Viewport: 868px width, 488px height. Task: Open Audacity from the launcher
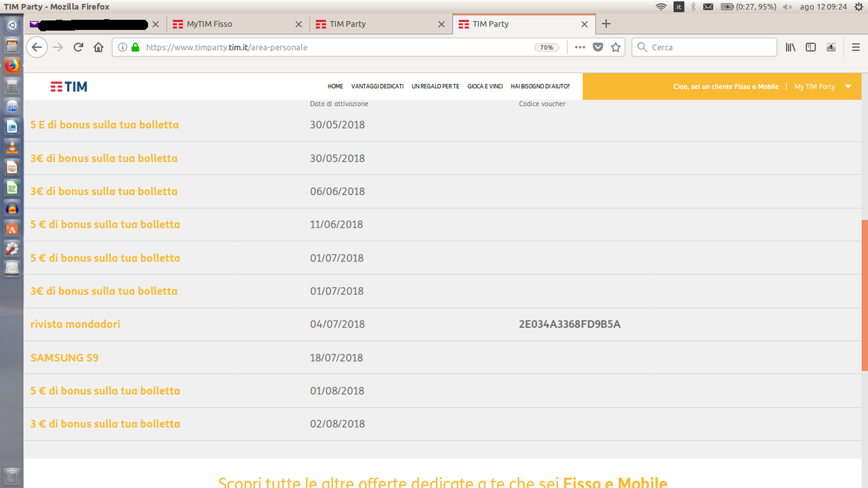click(x=12, y=208)
